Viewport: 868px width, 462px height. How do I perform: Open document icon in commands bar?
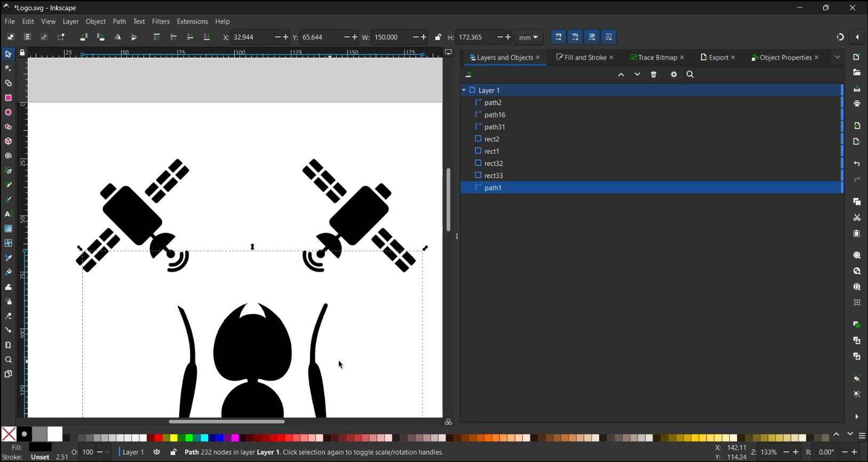(857, 73)
